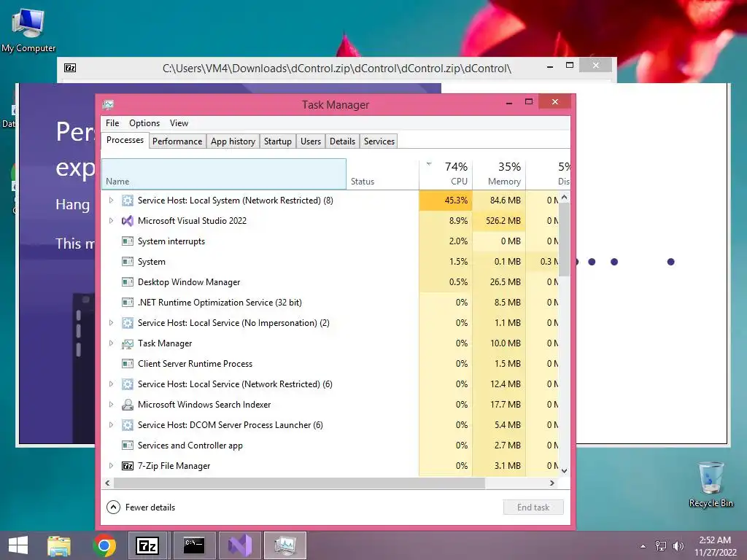
Task: Collapse view with Fewer details
Action: [141, 507]
